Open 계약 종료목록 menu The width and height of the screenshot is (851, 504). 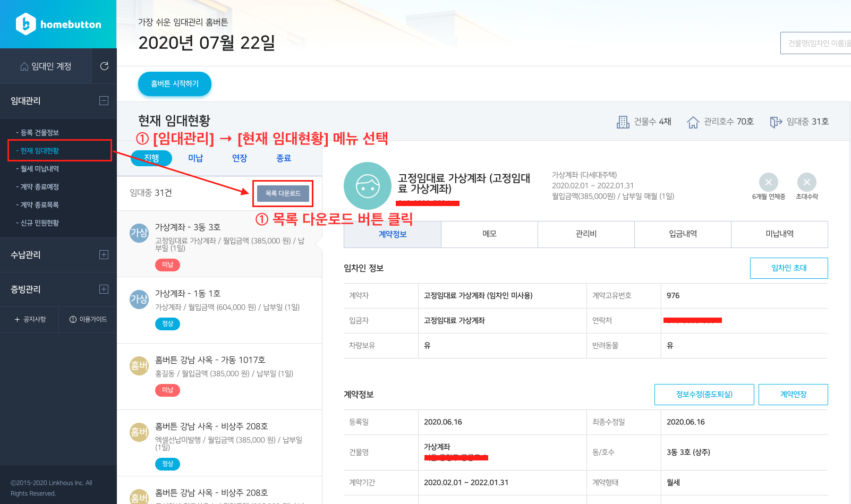point(38,205)
